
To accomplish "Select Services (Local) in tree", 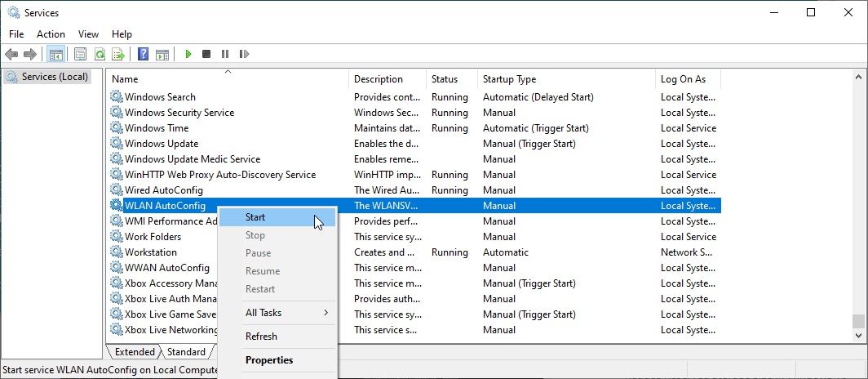I will (54, 77).
